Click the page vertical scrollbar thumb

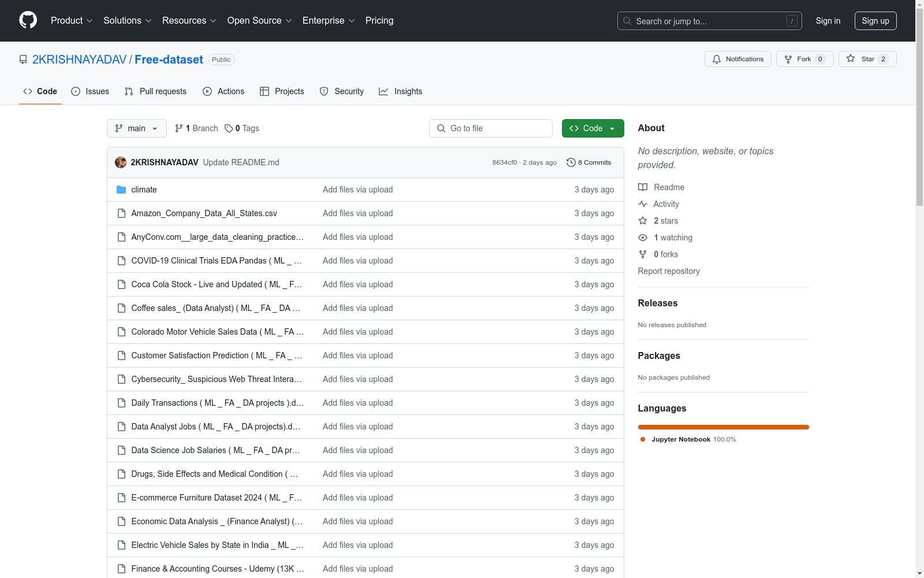(919, 107)
